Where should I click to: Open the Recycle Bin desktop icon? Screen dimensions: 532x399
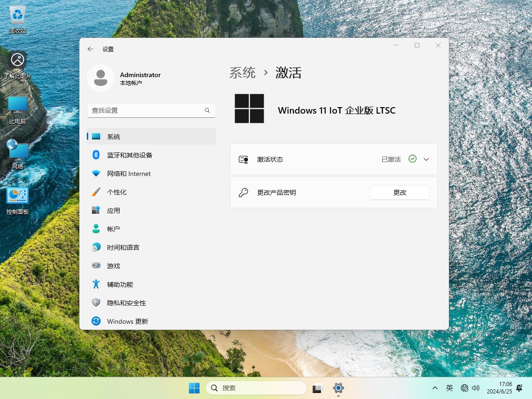pos(17,20)
